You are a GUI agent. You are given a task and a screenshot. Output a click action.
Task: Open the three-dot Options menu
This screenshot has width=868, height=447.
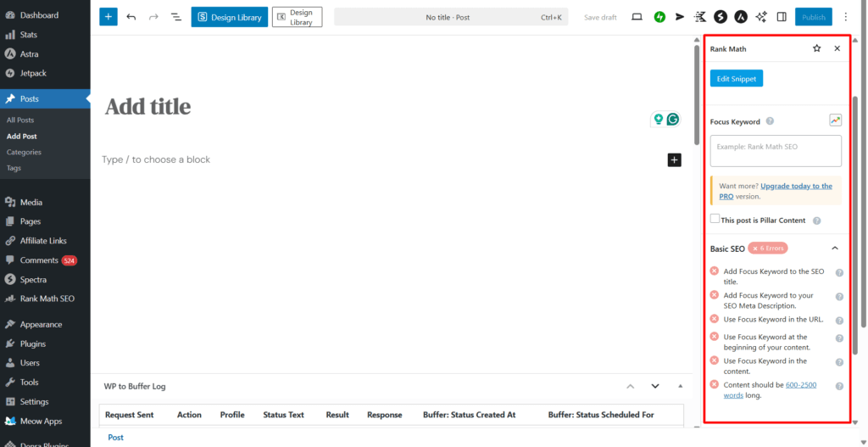pos(845,17)
